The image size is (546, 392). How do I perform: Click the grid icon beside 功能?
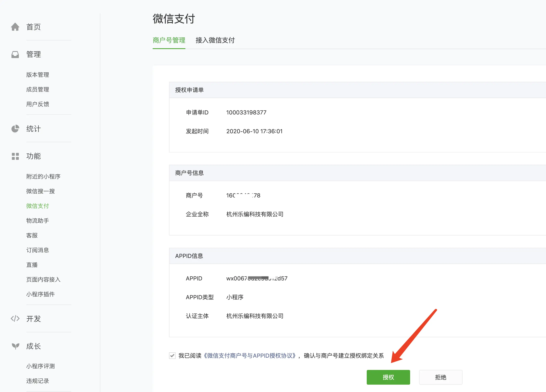tap(15, 156)
